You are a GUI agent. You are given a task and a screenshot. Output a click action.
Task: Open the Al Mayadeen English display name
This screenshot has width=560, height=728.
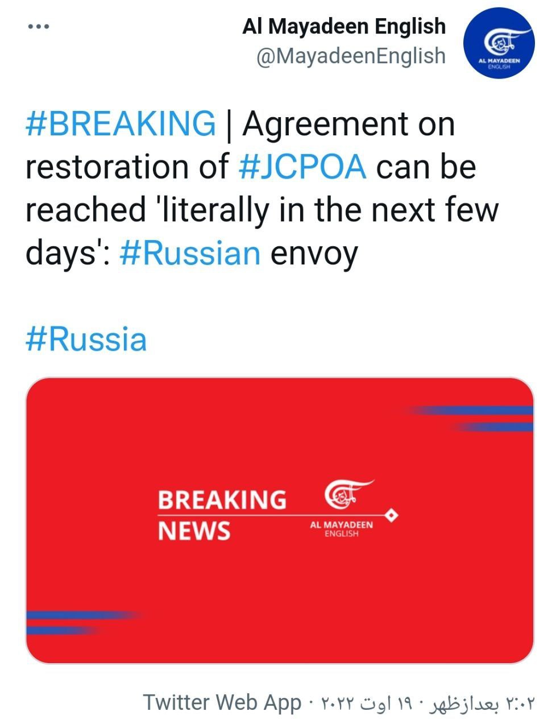[x=344, y=26]
